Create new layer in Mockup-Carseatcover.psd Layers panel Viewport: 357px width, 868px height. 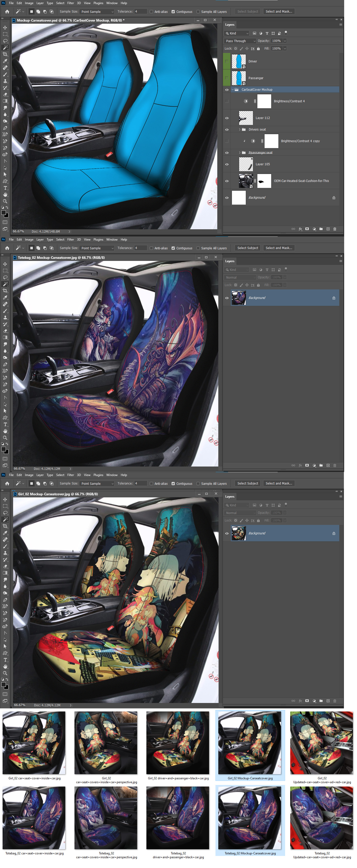click(x=328, y=229)
